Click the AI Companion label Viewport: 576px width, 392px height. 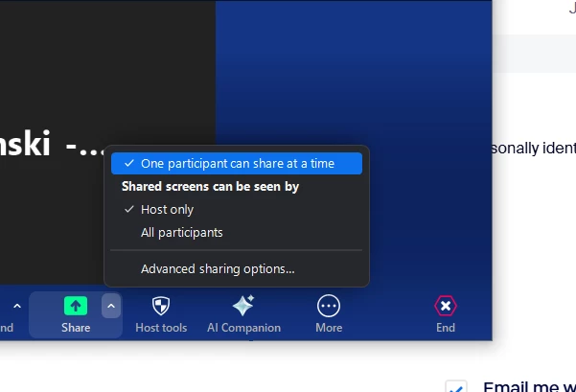pyautogui.click(x=244, y=328)
